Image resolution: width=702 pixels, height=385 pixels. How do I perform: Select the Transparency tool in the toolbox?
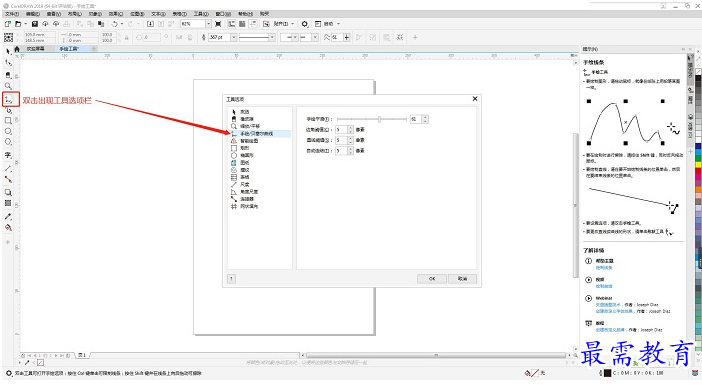8,203
